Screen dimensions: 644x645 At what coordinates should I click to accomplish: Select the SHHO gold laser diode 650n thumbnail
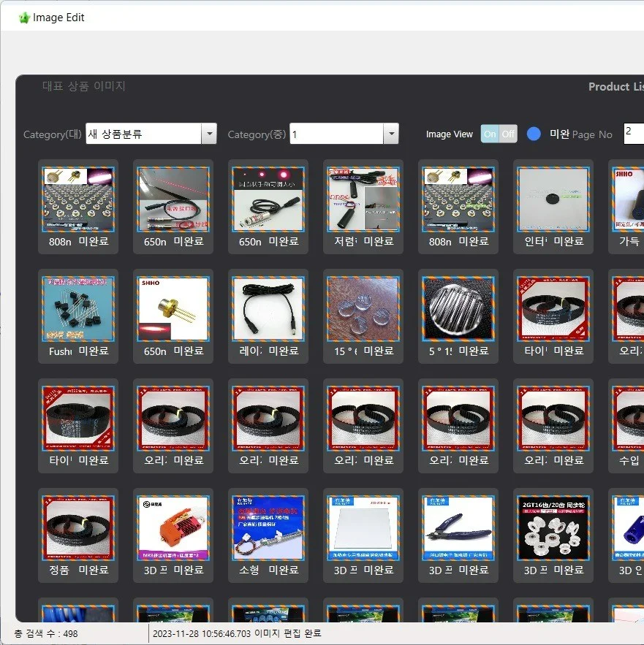point(173,309)
